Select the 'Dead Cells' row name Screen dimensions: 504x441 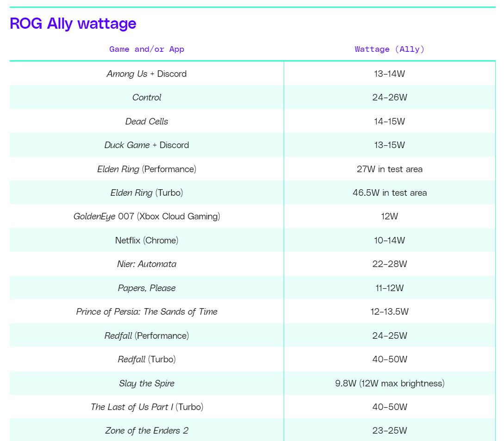[147, 122]
